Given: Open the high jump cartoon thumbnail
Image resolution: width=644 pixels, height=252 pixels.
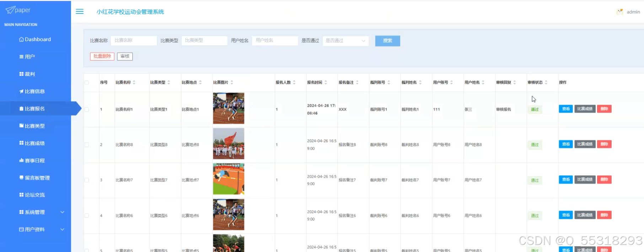Looking at the screenshot, I should [x=229, y=179].
